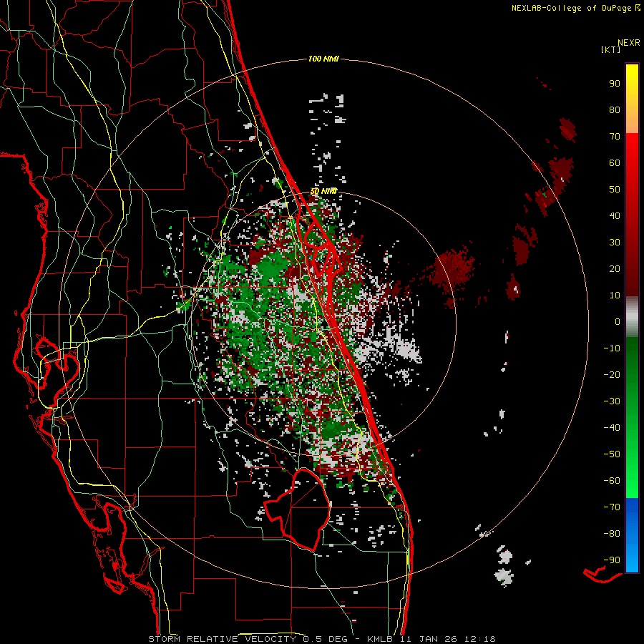Image resolution: width=644 pixels, height=644 pixels.
Task: Click the -50 scale value
Action: coord(612,454)
